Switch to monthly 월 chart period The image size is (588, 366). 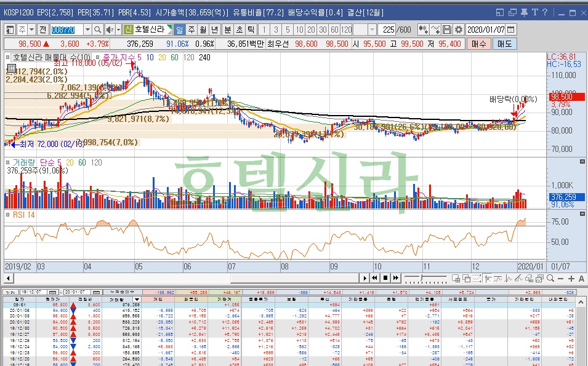coord(203,30)
